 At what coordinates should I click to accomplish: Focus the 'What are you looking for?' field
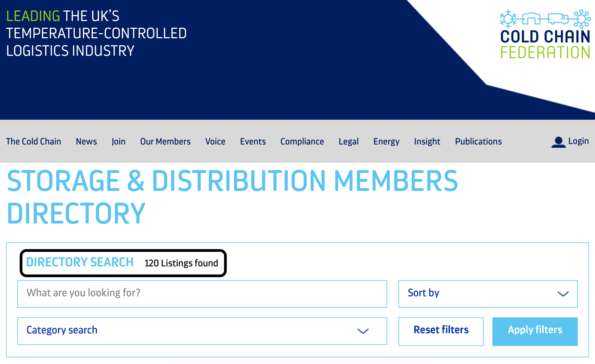click(x=202, y=294)
